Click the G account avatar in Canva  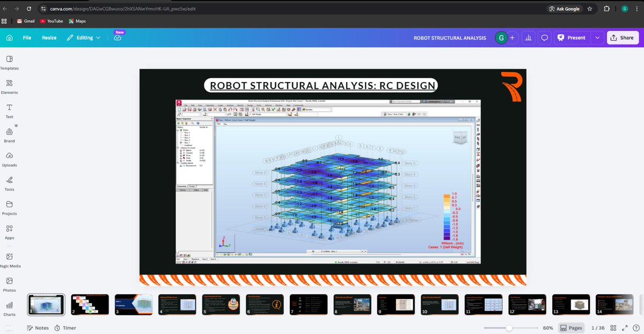(501, 38)
